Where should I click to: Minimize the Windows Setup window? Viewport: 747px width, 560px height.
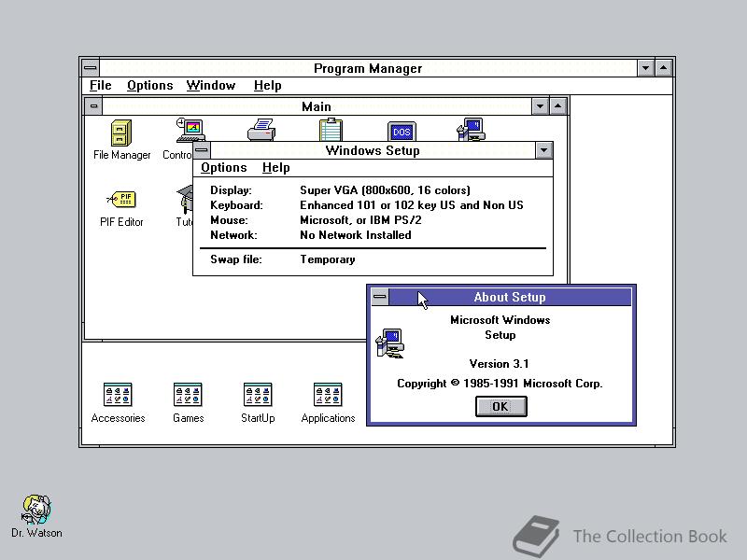pos(544,150)
